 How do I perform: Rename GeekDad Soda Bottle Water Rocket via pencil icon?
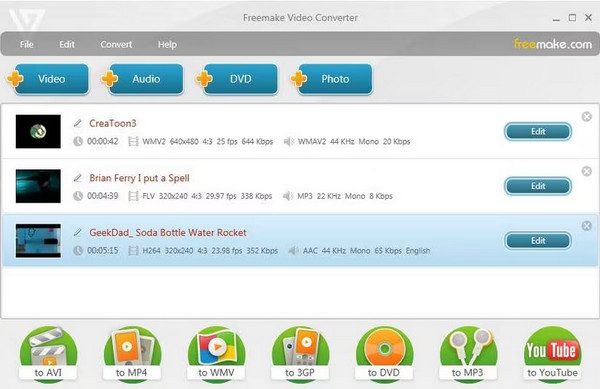(x=78, y=233)
